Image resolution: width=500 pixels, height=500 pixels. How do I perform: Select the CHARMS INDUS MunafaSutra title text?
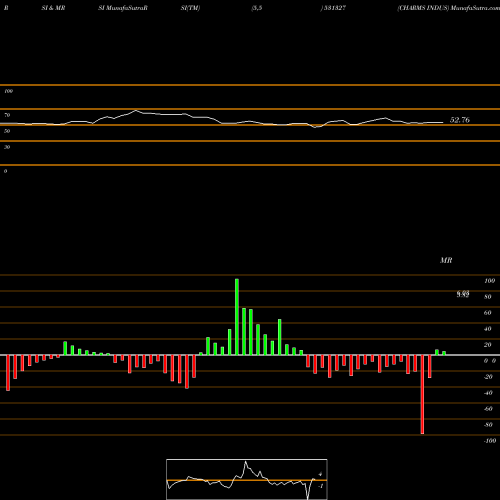pyautogui.click(x=448, y=8)
